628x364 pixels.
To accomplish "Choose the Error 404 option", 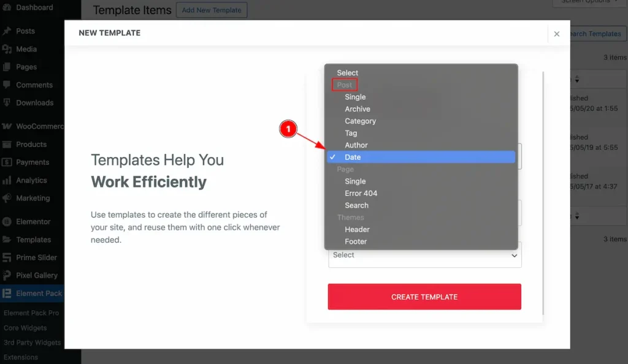I will click(361, 193).
